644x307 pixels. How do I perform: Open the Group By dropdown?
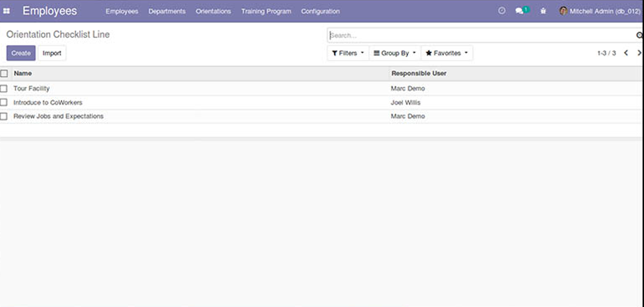click(395, 53)
